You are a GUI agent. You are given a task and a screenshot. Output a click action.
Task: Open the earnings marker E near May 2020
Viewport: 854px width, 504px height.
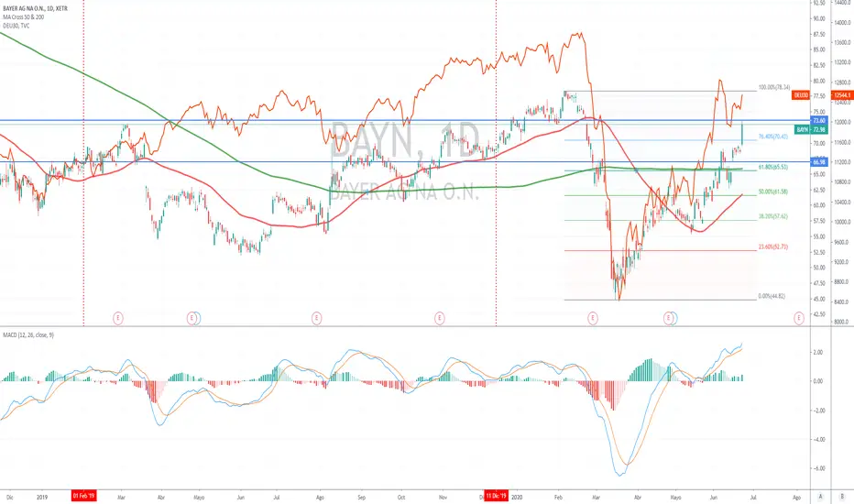[x=668, y=318]
